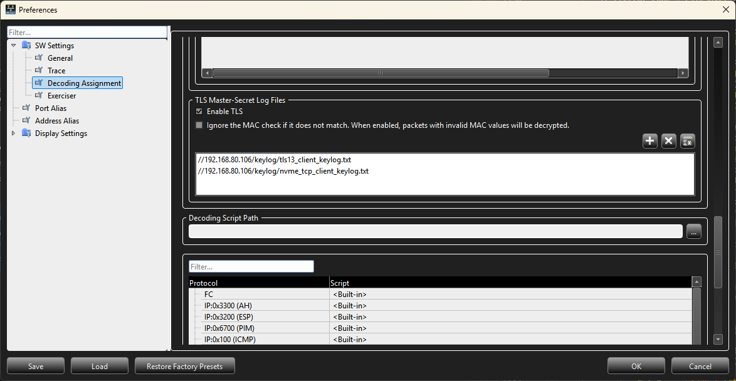Click the OK button

coord(636,366)
